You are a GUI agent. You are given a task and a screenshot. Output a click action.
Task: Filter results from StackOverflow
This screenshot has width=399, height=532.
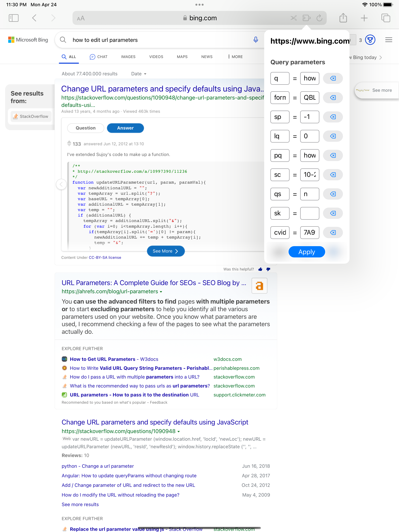(x=31, y=116)
